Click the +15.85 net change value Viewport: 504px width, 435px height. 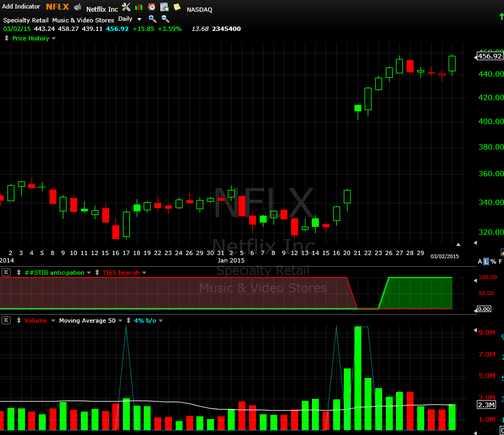click(143, 29)
